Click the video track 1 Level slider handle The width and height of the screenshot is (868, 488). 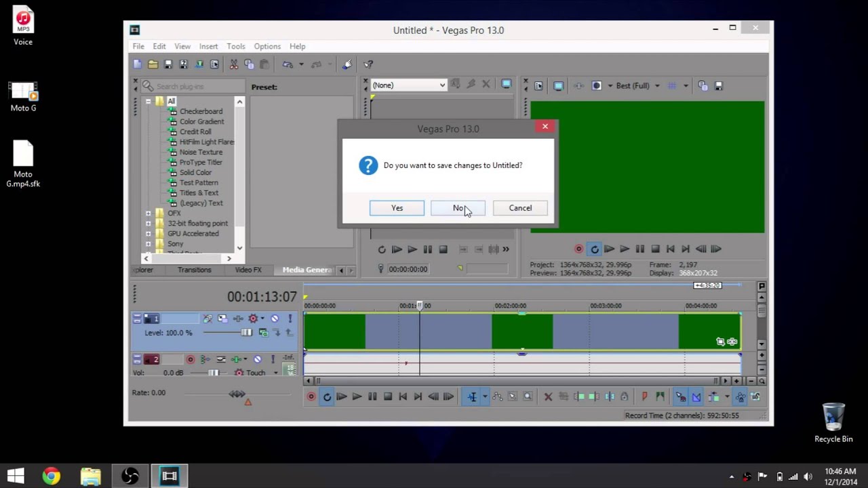click(246, 332)
